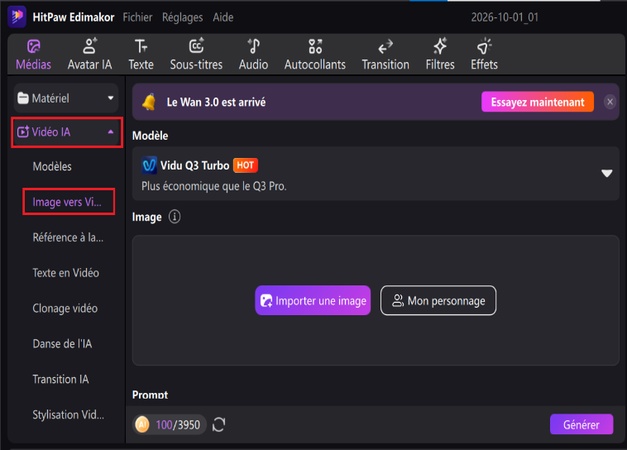Expand the Matériel dropdown
This screenshot has height=450, width=627.
click(66, 98)
